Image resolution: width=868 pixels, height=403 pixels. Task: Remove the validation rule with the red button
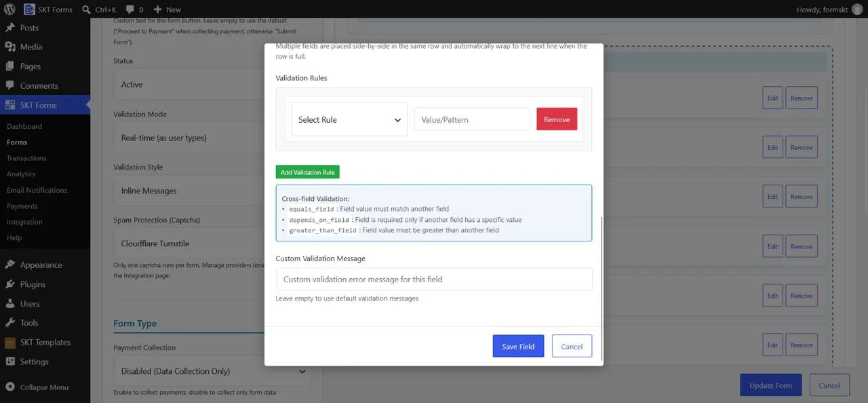point(557,119)
